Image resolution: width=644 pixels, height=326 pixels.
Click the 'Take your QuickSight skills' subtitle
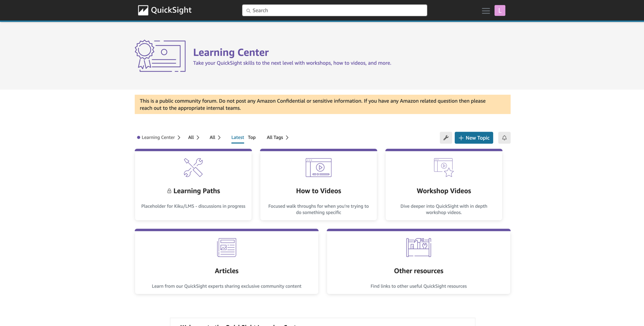(x=292, y=63)
